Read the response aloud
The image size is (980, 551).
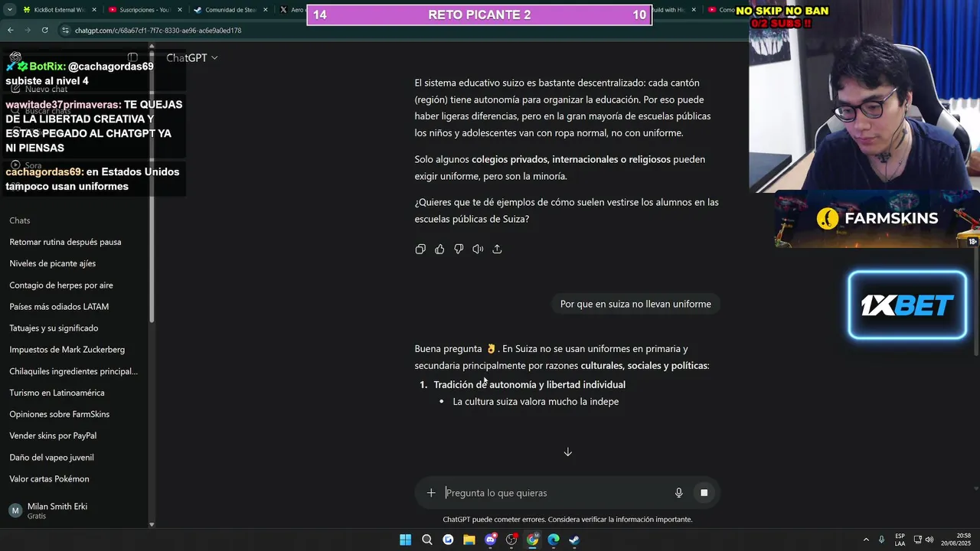(x=478, y=249)
